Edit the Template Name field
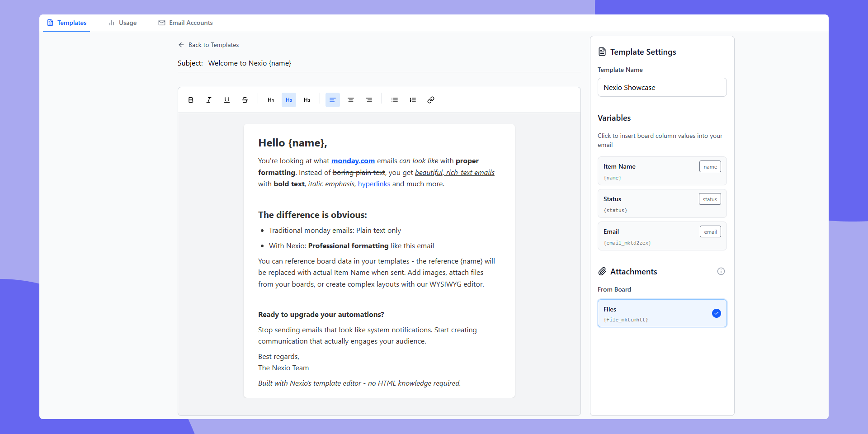868x434 pixels. coord(662,87)
